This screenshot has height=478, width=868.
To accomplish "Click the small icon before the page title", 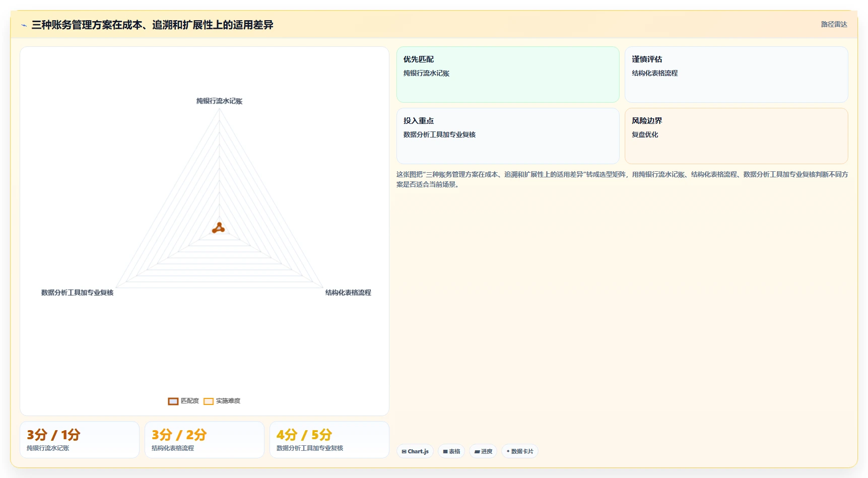I will coord(24,25).
